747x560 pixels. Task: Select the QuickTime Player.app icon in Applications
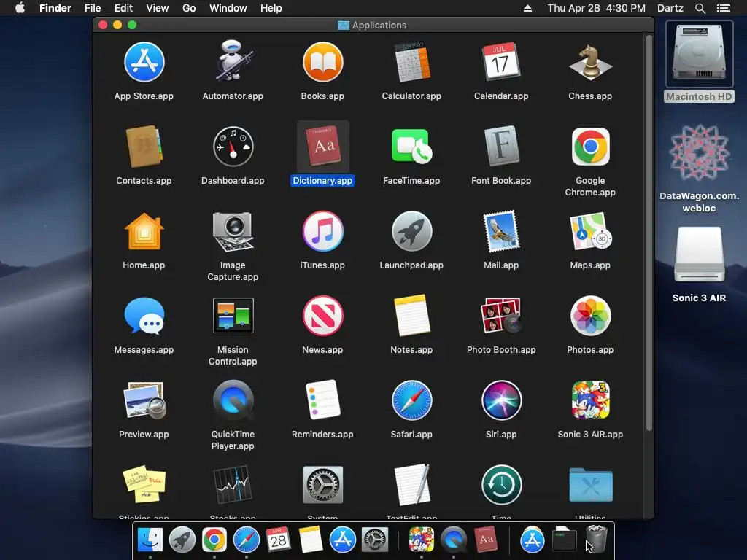(x=233, y=400)
